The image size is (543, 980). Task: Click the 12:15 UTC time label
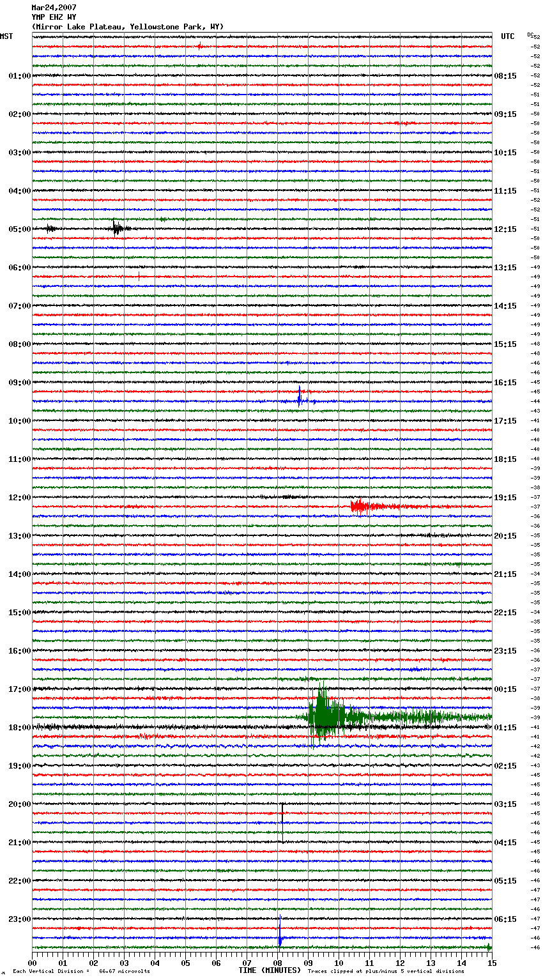click(x=505, y=229)
